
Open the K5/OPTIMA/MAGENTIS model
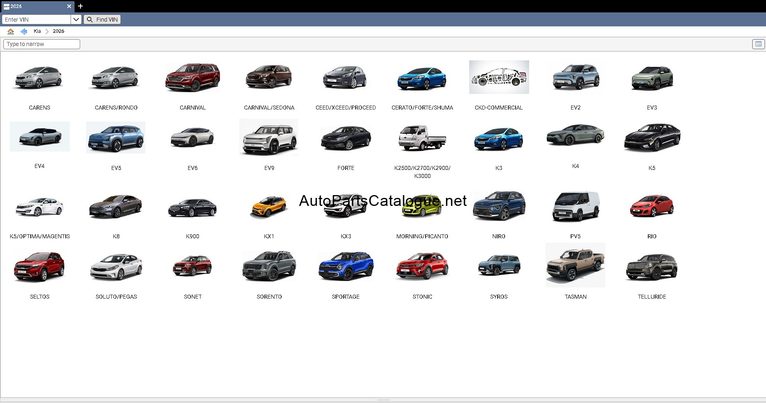(x=39, y=207)
